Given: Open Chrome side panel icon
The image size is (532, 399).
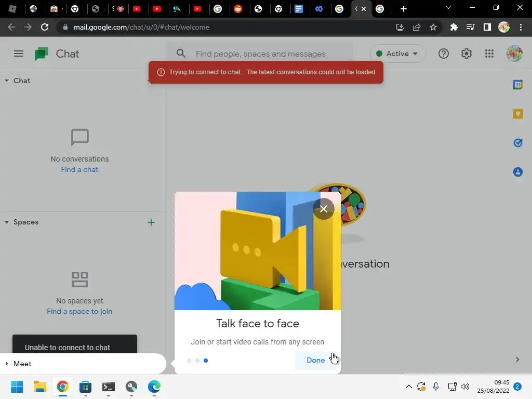Looking at the screenshot, I should click(487, 27).
